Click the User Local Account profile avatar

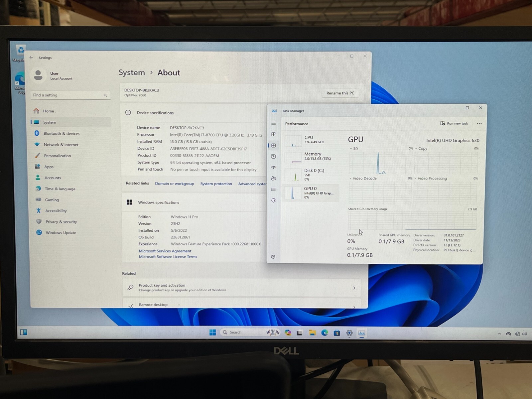pyautogui.click(x=38, y=75)
